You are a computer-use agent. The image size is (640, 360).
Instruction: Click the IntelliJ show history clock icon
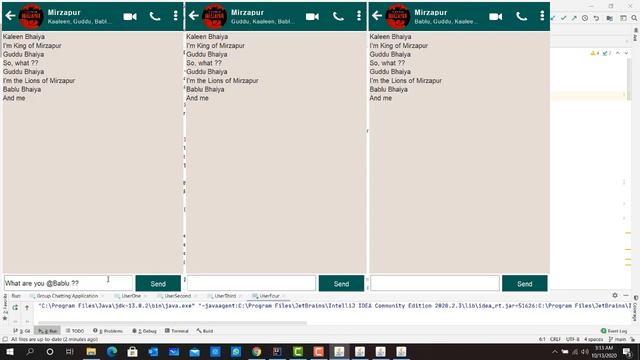pos(585,18)
